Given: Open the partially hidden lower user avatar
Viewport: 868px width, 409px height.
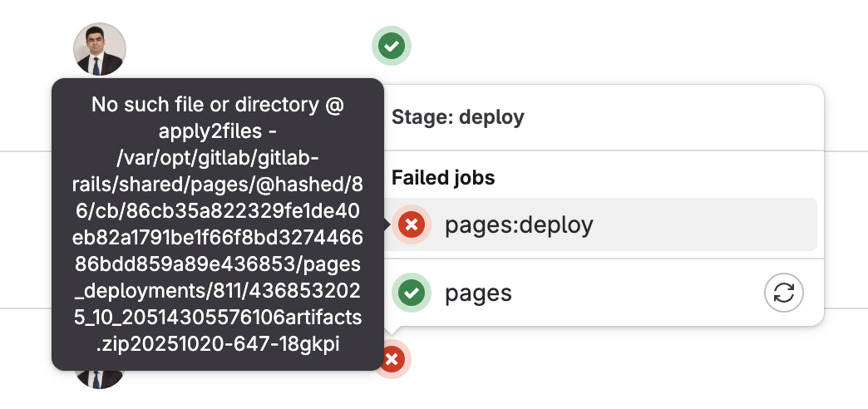Looking at the screenshot, I should click(100, 380).
